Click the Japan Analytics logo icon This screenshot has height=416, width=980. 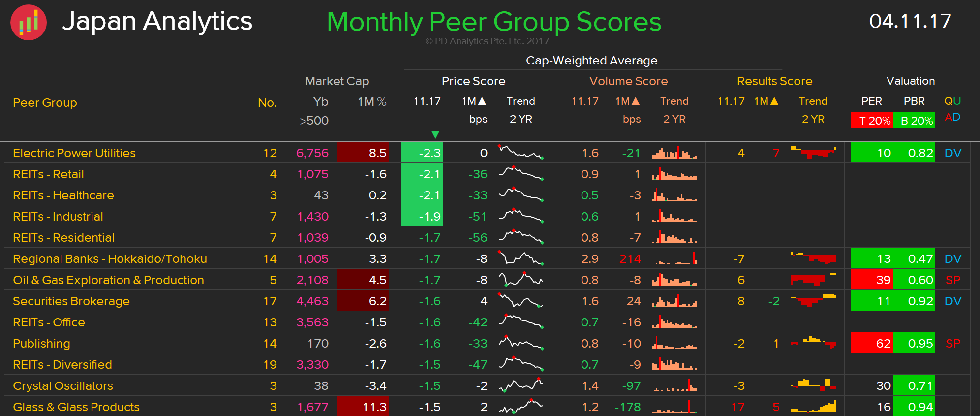(x=29, y=23)
